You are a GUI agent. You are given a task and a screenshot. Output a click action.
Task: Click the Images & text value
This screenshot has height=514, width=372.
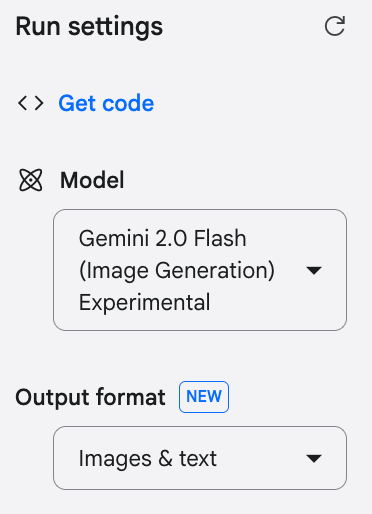[x=148, y=459]
